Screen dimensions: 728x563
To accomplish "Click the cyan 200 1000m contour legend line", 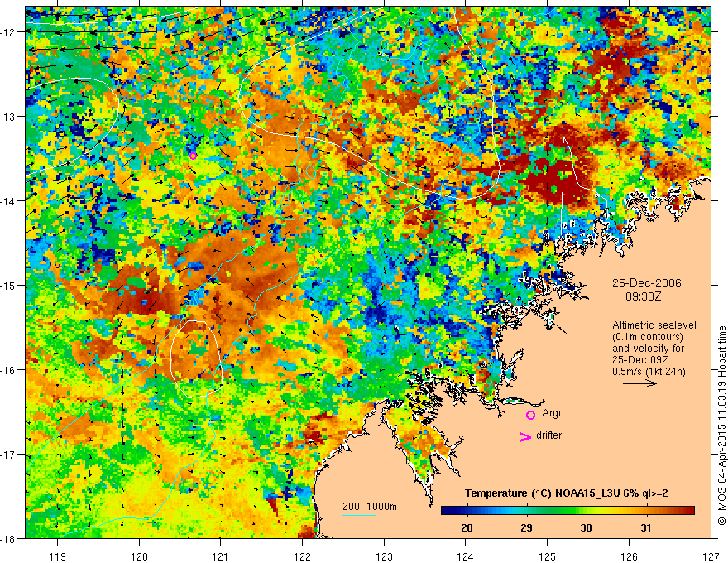I will (x=358, y=515).
